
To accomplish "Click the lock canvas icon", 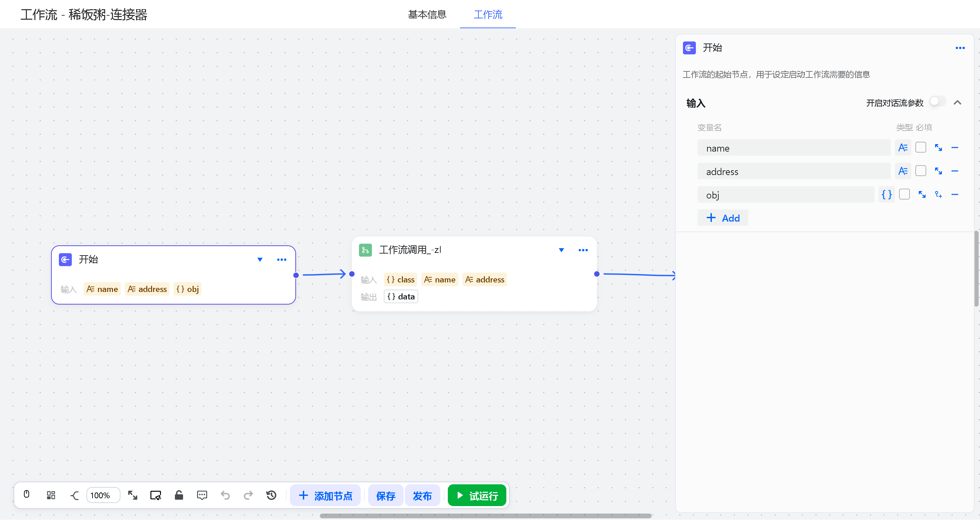I will 179,495.
